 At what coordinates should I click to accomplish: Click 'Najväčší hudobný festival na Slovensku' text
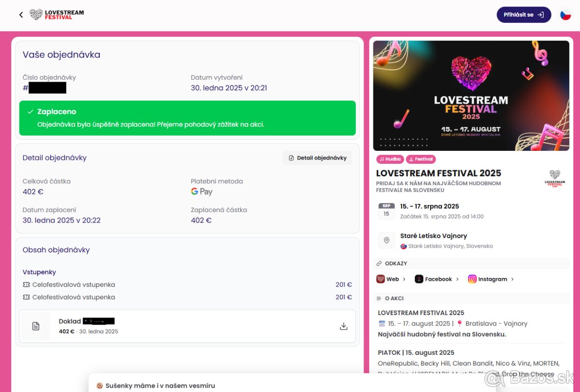coord(442,334)
